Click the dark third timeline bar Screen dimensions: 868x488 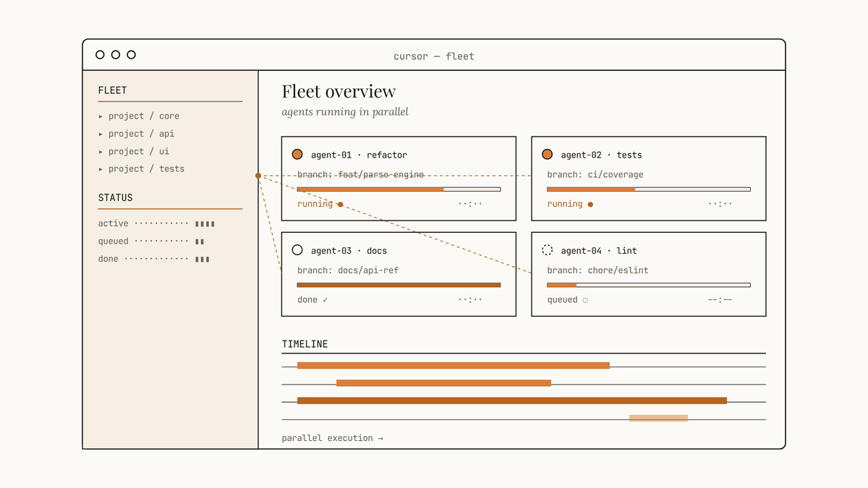[x=512, y=401]
